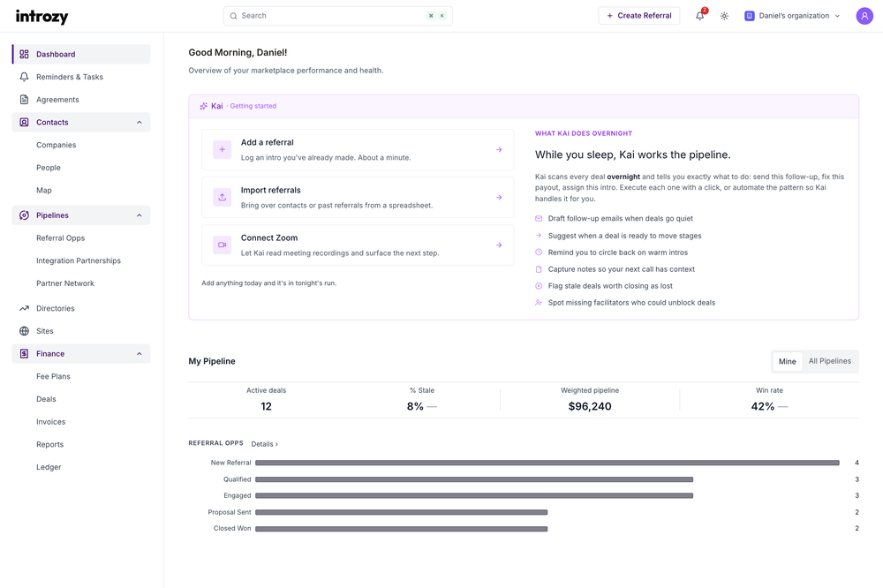Click the Directories trend icon
883x588 pixels.
point(24,309)
